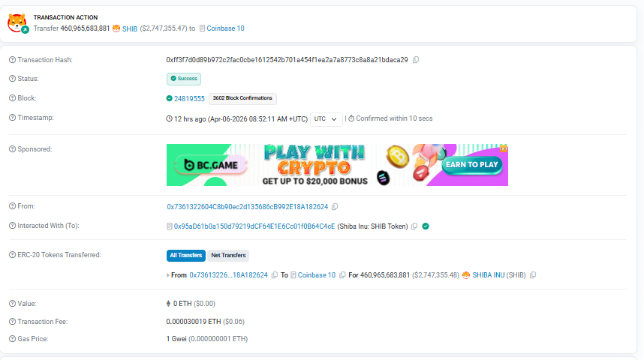Copy sender address in ERC-20 transfer row
This screenshot has height=360, width=644.
[275, 275]
